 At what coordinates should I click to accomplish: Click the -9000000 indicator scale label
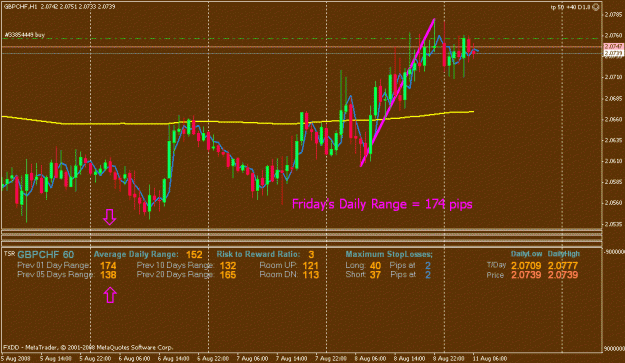[x=614, y=252]
